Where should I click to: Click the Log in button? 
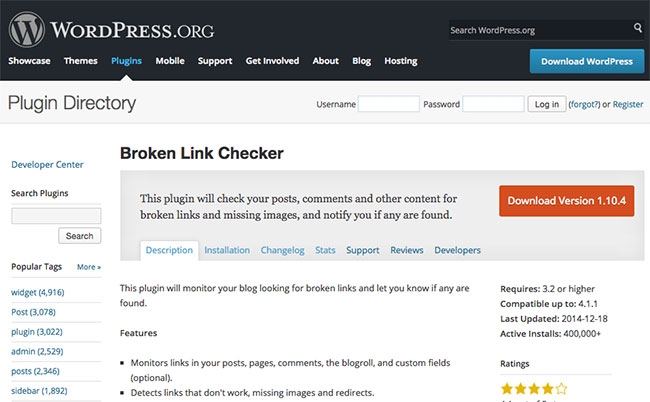coord(546,104)
